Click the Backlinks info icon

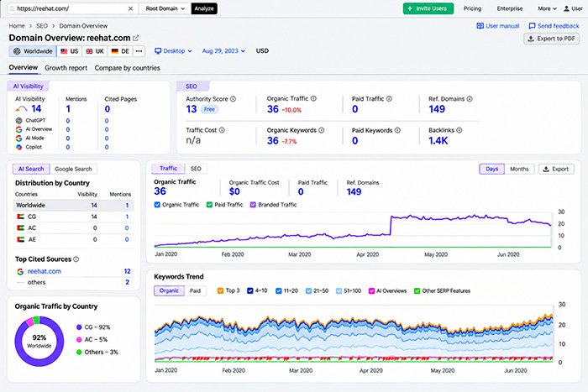coord(459,130)
